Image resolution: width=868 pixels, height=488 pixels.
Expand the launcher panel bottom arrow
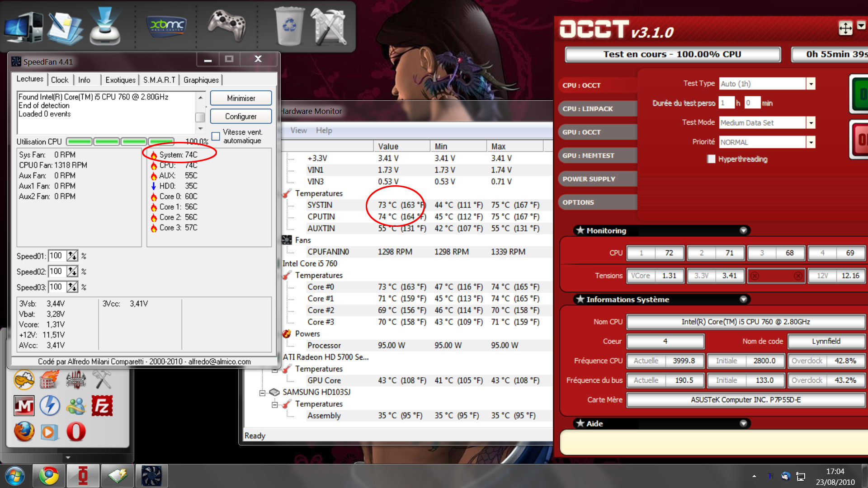68,457
